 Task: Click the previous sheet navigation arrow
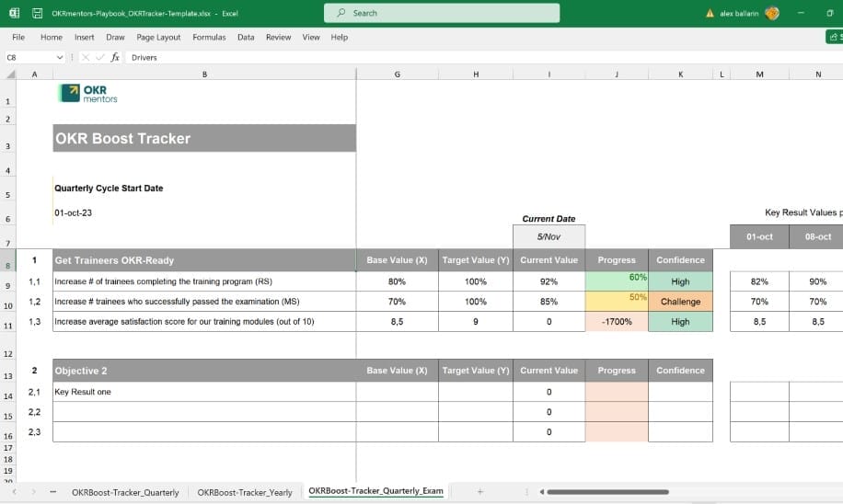coord(13,492)
